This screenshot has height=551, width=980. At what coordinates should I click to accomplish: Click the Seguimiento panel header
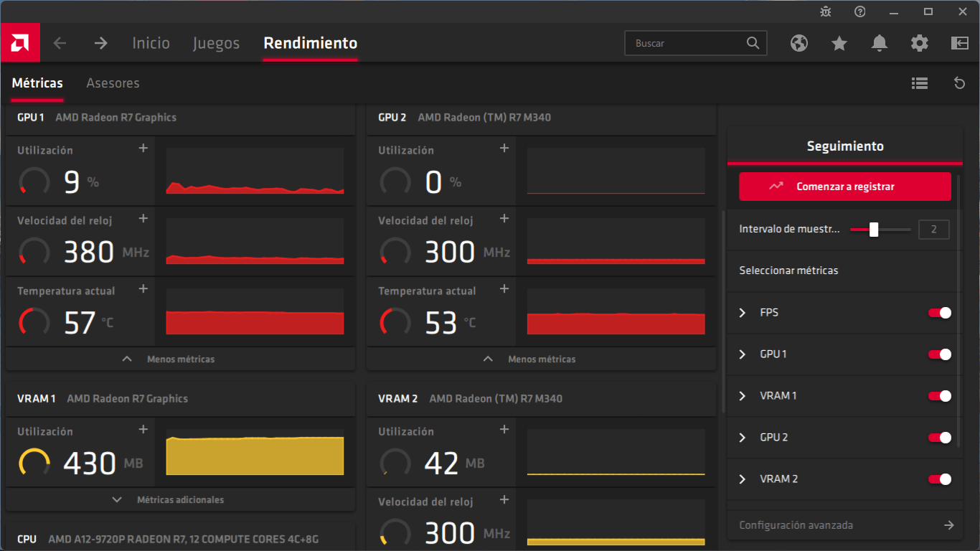845,146
